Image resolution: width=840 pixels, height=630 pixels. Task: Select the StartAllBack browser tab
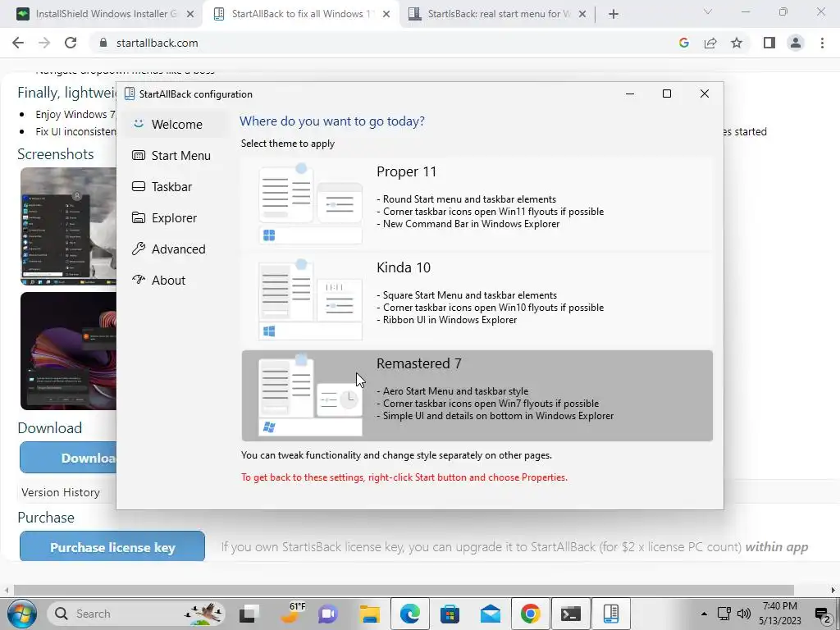[300, 14]
